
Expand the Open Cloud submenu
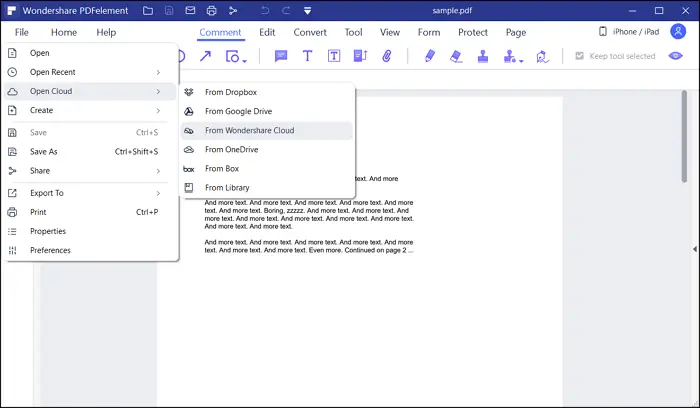coord(89,92)
